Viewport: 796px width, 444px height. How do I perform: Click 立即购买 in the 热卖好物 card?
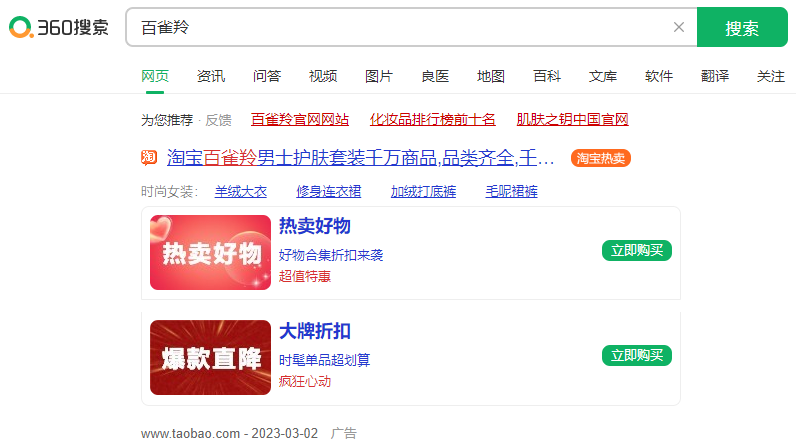(637, 251)
